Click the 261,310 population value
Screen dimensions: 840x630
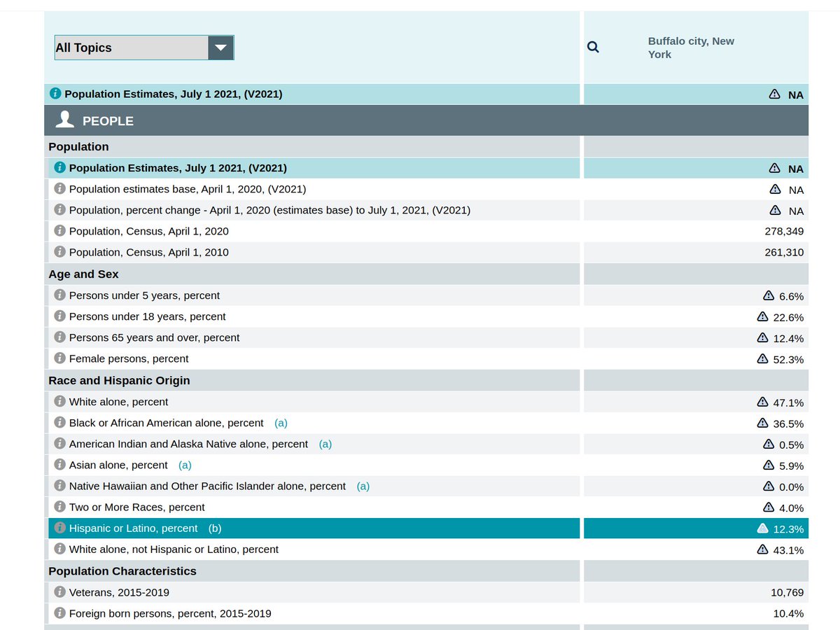coord(784,252)
